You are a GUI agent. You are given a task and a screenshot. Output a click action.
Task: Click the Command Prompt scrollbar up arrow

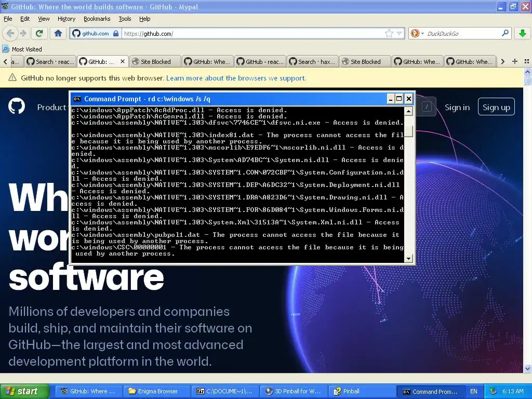point(408,111)
